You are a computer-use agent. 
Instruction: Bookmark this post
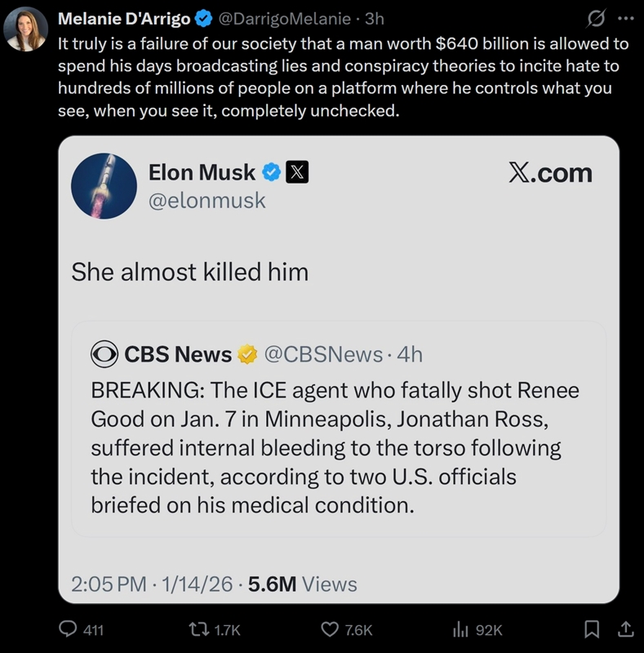click(x=592, y=629)
